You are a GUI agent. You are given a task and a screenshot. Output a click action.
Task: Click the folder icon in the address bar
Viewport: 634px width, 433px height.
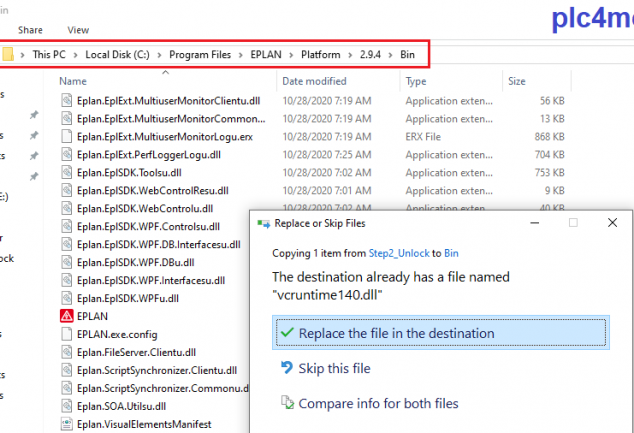pos(7,52)
